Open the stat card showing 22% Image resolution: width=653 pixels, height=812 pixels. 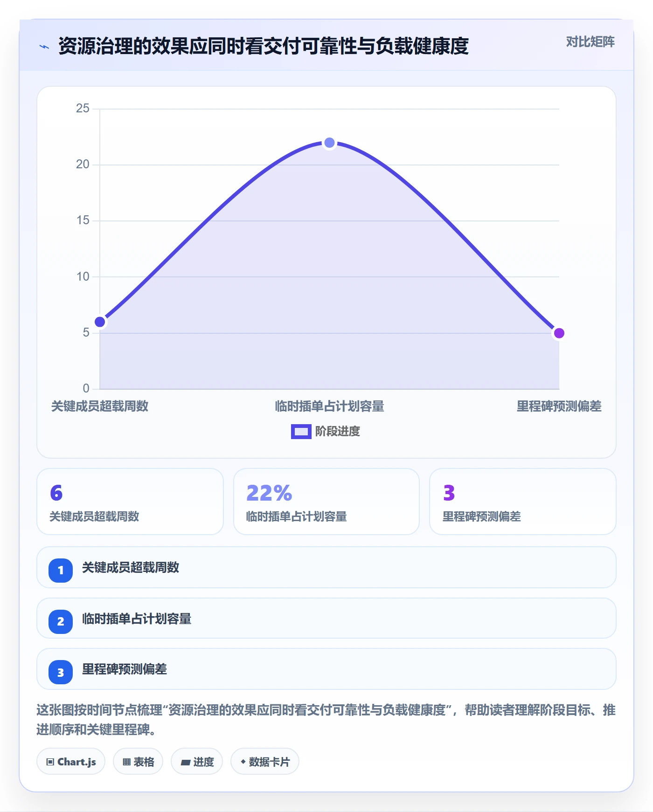click(x=326, y=502)
